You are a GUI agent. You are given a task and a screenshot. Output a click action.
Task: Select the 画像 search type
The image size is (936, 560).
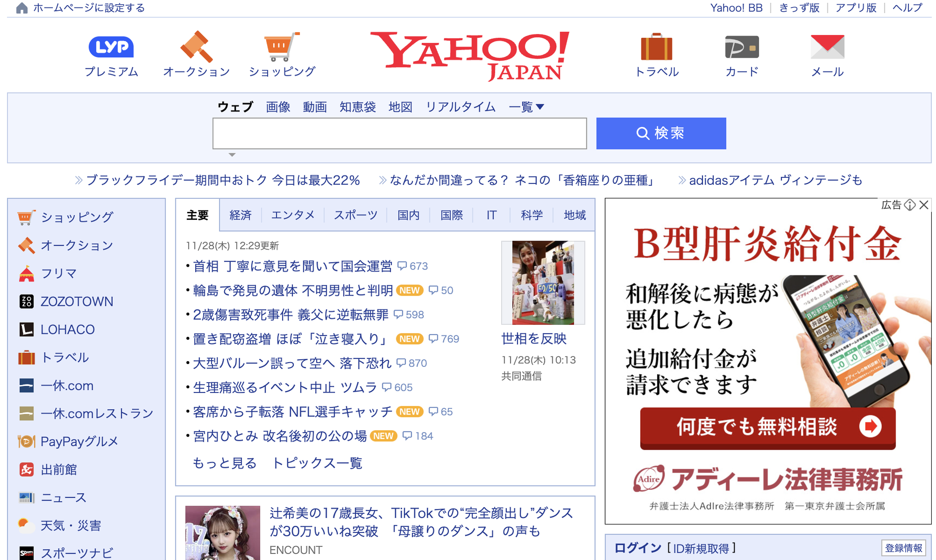click(x=278, y=107)
